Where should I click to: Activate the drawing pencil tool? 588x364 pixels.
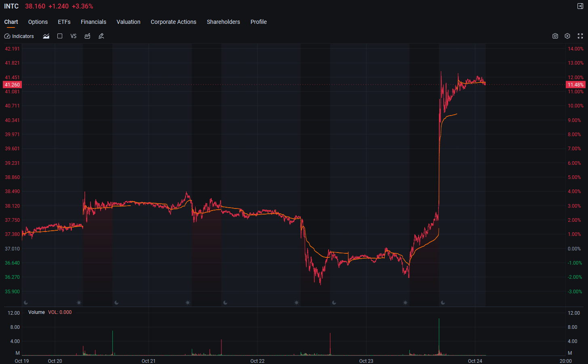101,36
